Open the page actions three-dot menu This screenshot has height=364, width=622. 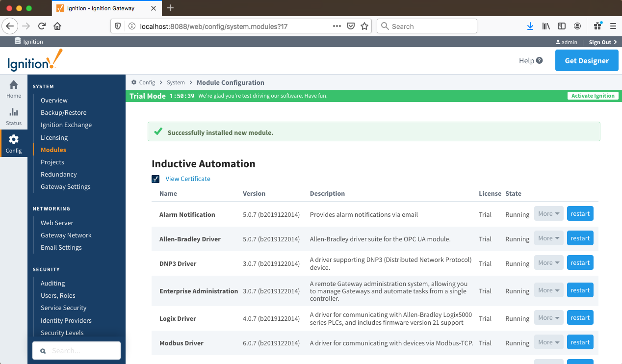[x=337, y=26]
